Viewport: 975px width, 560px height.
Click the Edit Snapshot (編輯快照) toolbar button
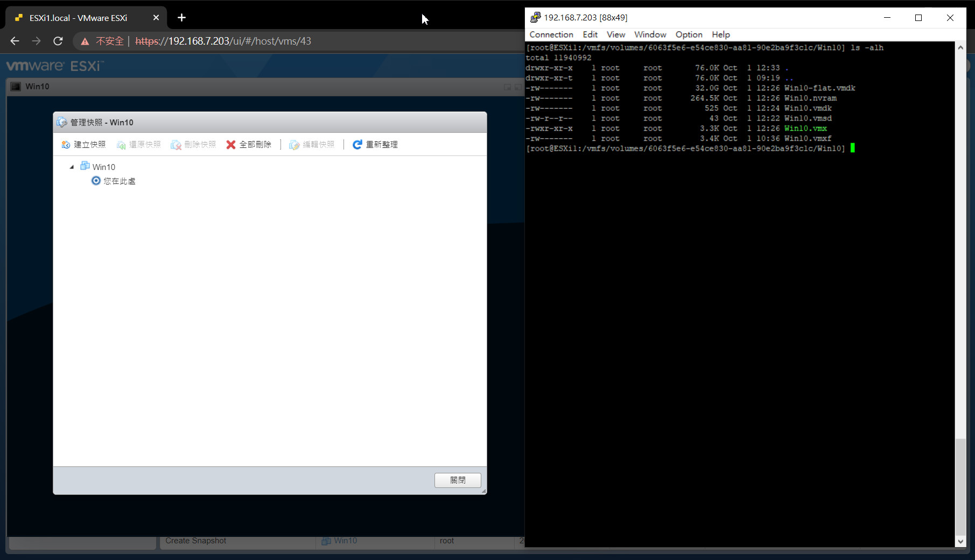point(312,145)
